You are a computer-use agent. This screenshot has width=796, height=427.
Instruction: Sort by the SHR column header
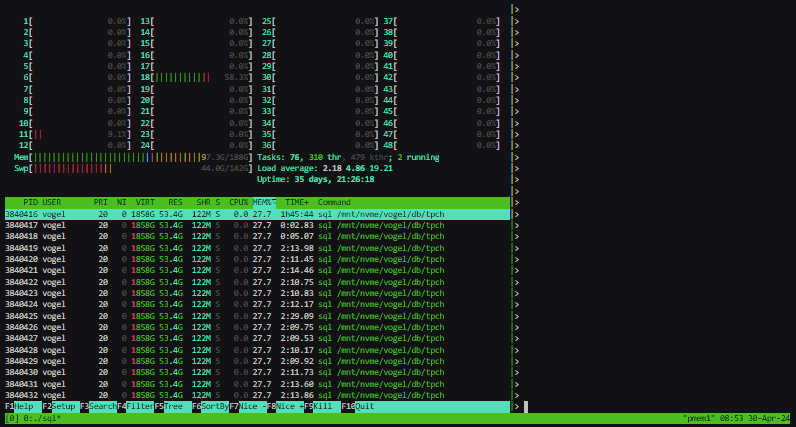point(204,202)
